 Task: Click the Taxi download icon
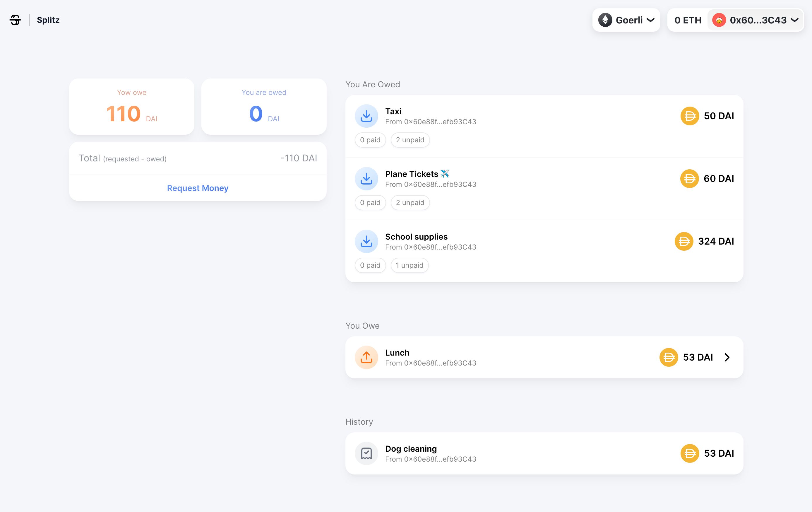(x=366, y=116)
